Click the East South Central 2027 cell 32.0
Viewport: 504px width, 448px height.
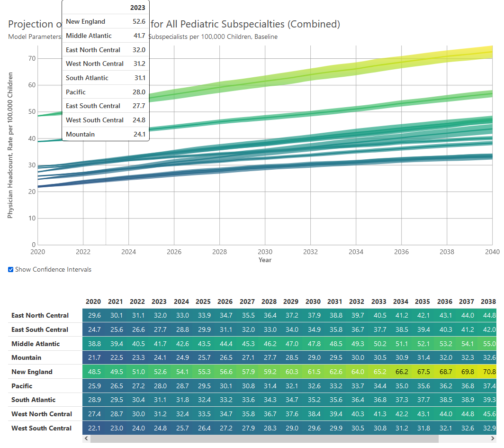pyautogui.click(x=248, y=329)
